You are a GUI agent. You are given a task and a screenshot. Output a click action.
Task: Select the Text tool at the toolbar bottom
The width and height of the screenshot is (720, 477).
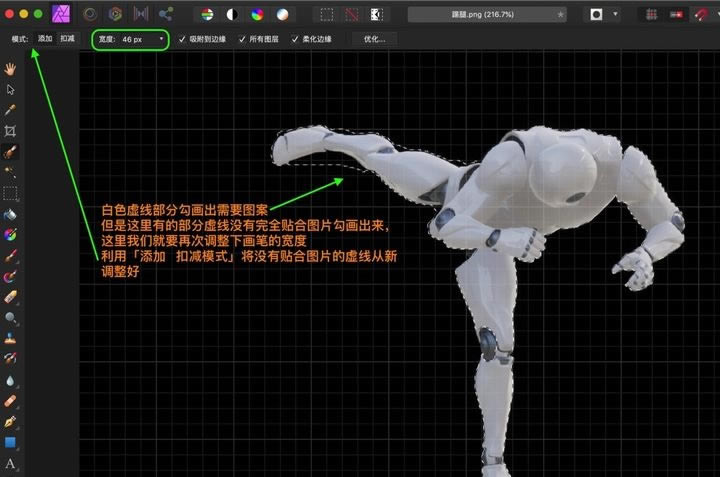point(11,464)
